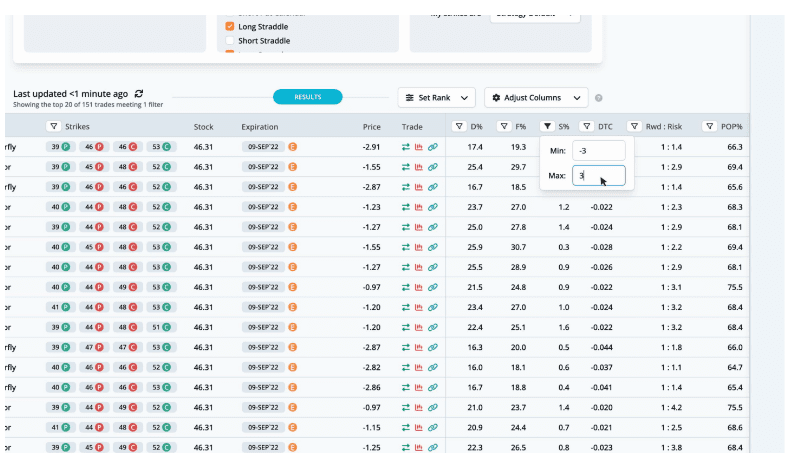Click green trade arrows icon in first row
This screenshot has width=792, height=461.
[x=407, y=147]
